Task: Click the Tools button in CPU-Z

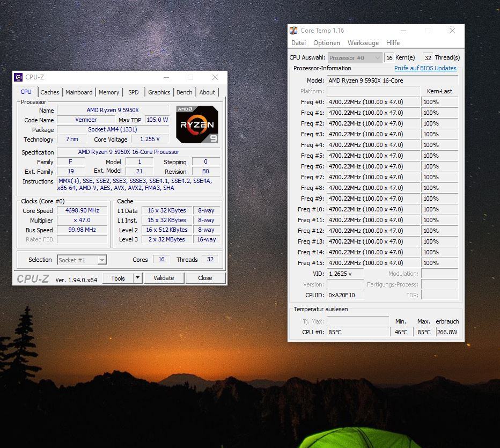Action: tap(118, 278)
